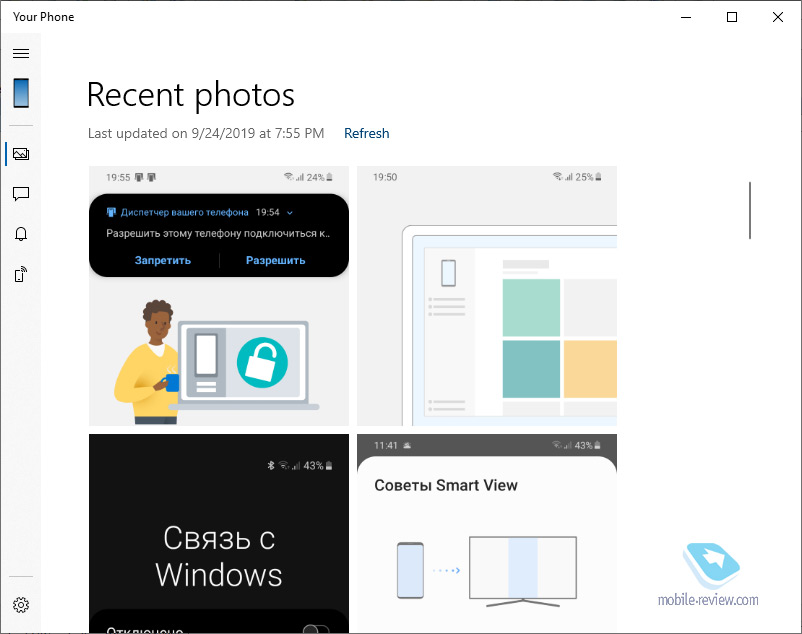802x634 pixels.
Task: Open the Связь с Windows photo
Action: pos(219,533)
